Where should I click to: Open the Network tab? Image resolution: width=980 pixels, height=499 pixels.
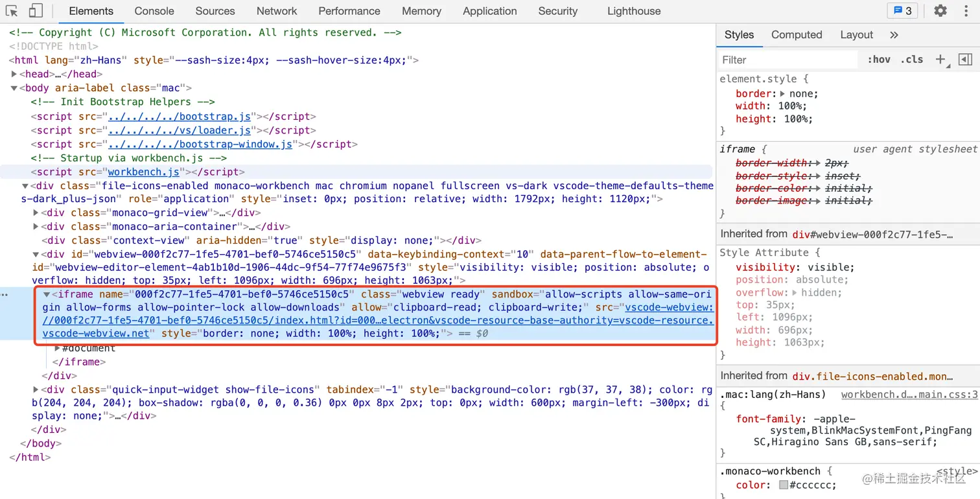(277, 11)
